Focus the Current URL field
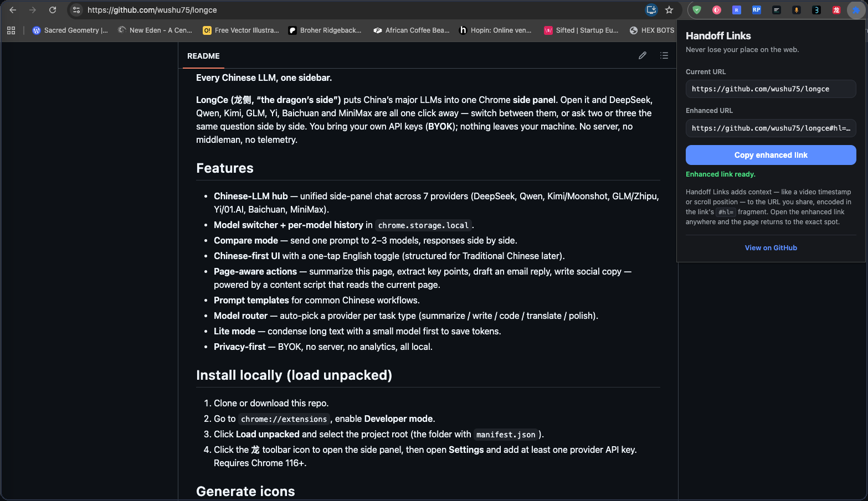 click(771, 89)
